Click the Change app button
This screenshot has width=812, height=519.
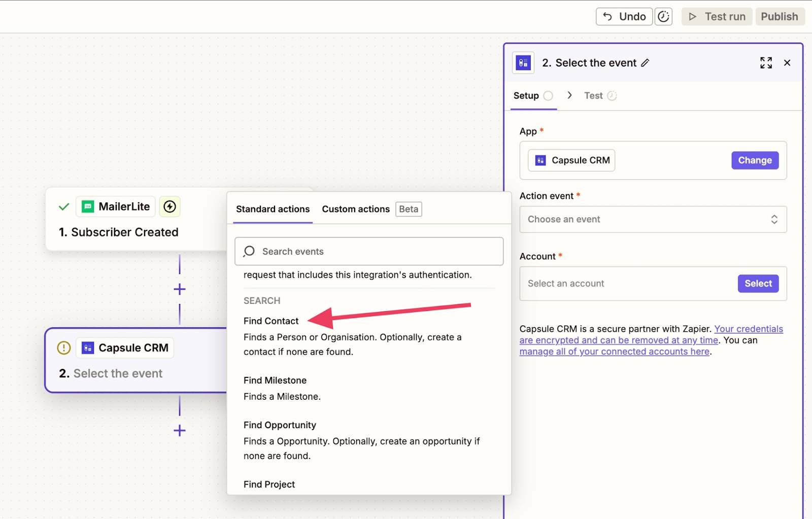[755, 160]
